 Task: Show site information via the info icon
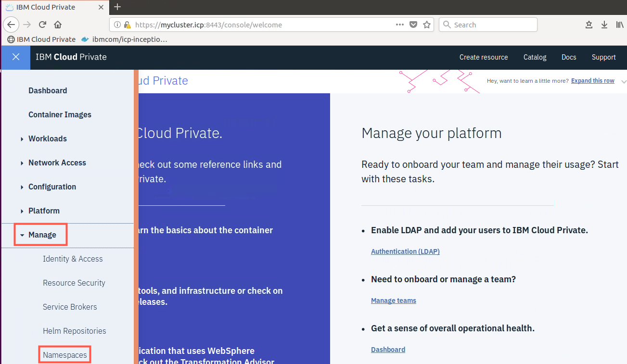(117, 25)
